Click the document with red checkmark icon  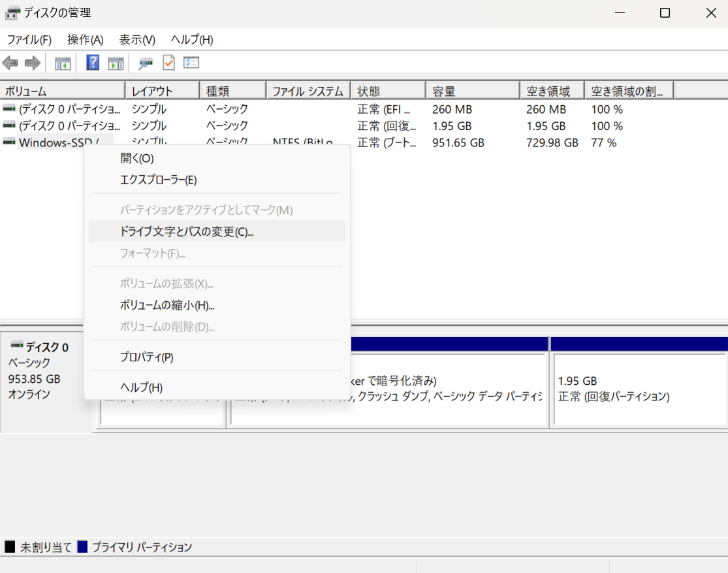[x=168, y=63]
